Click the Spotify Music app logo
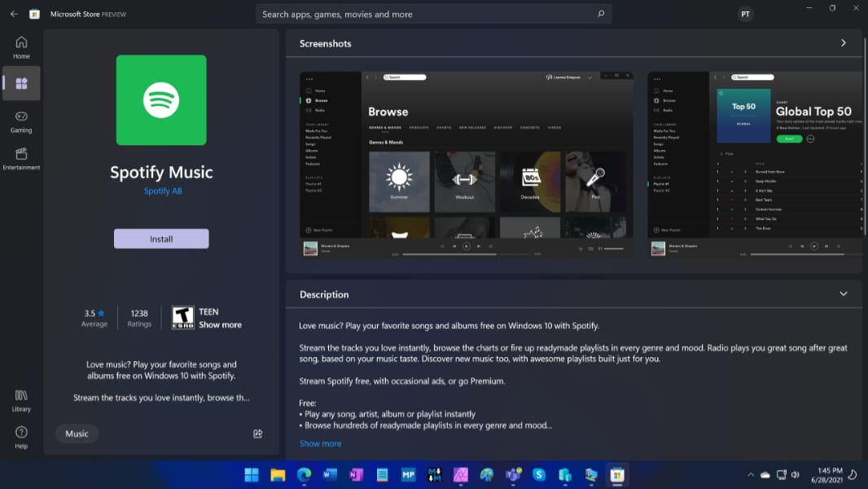Viewport: 868px width, 489px height. [161, 100]
